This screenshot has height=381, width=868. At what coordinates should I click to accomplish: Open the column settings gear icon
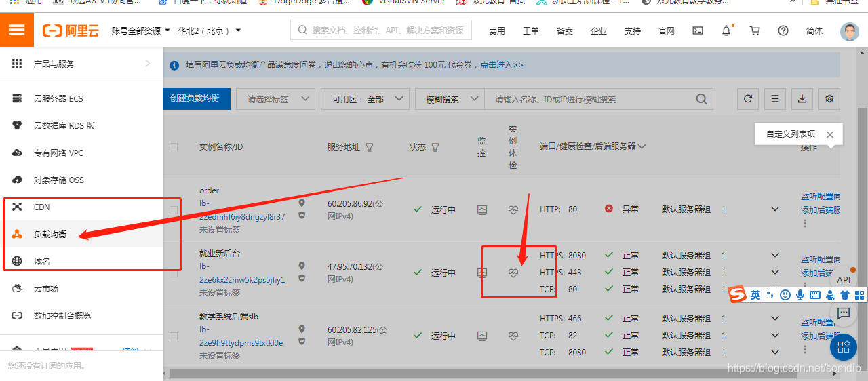pyautogui.click(x=829, y=99)
